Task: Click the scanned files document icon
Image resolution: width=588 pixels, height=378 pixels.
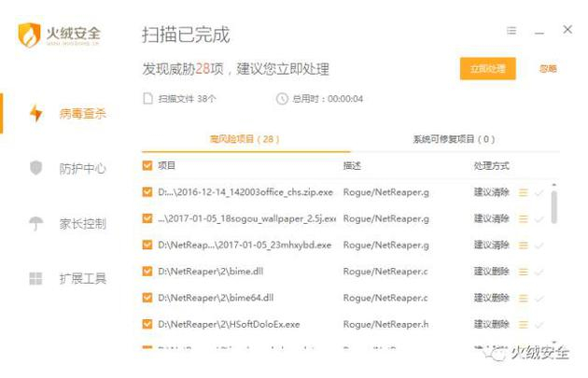Action: tap(148, 99)
